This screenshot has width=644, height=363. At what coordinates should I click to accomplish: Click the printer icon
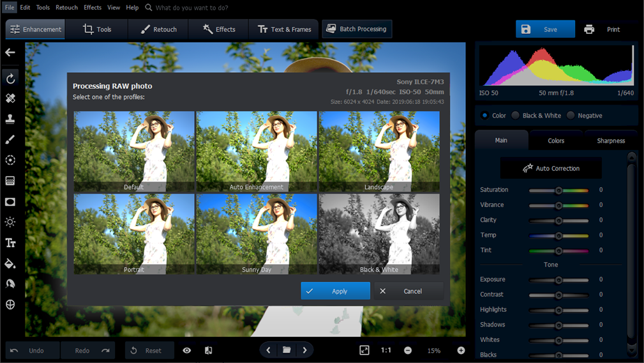589,29
